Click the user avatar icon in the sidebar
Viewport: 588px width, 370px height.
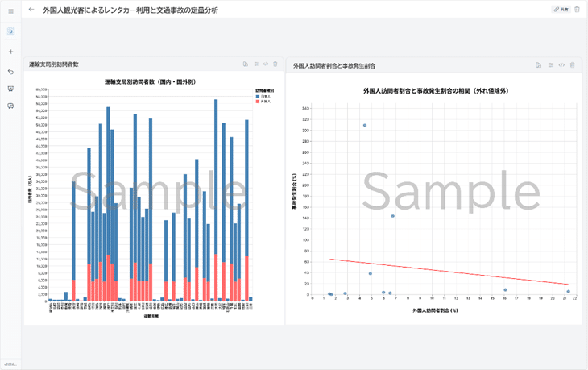pos(10,31)
